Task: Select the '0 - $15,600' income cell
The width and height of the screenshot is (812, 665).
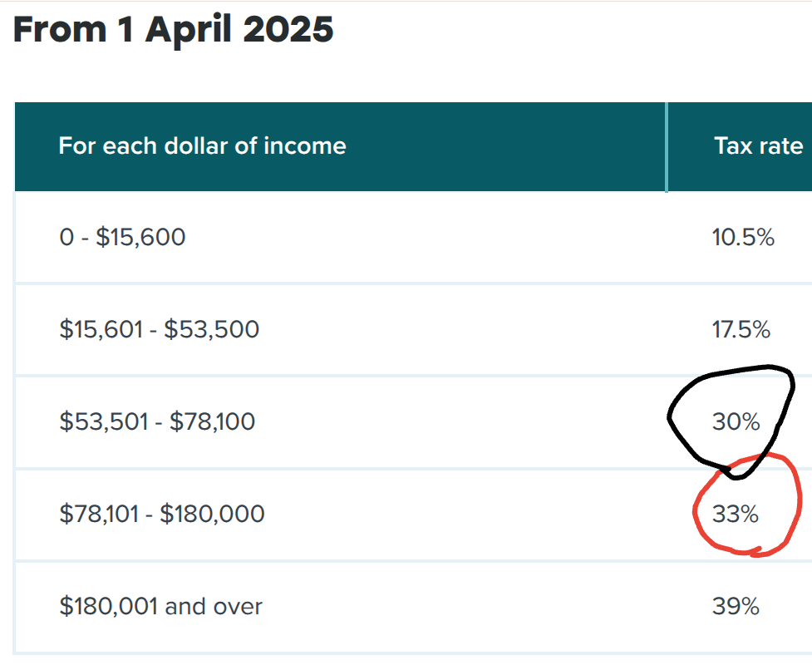Action: coord(122,237)
